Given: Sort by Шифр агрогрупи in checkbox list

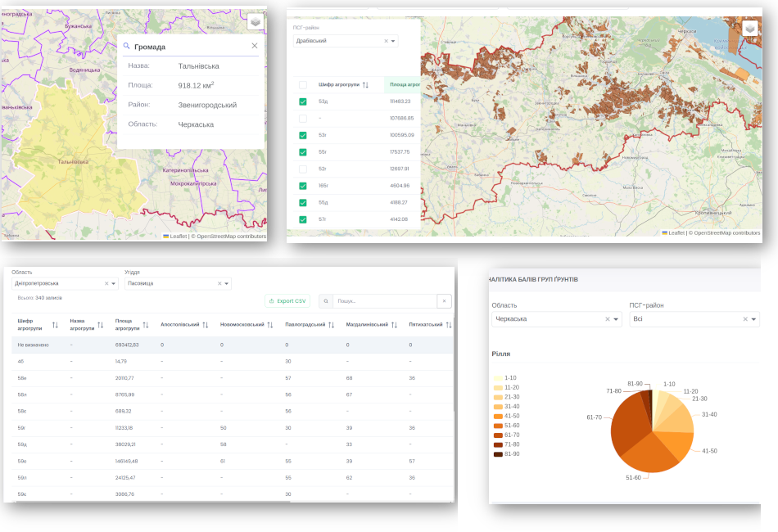Looking at the screenshot, I should pos(365,84).
